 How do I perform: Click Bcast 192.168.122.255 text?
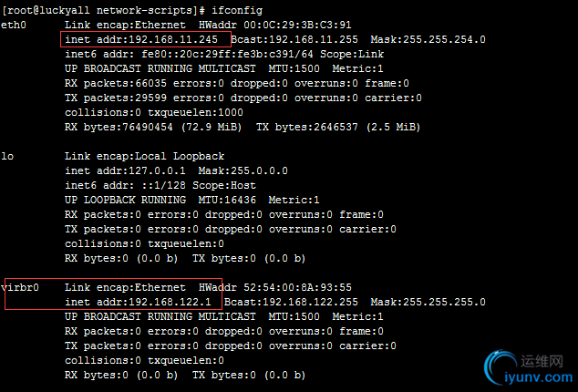pyautogui.click(x=291, y=302)
